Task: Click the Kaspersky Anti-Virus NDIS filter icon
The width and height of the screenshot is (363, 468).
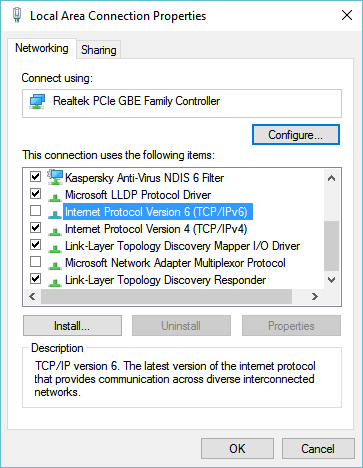Action: [55, 177]
